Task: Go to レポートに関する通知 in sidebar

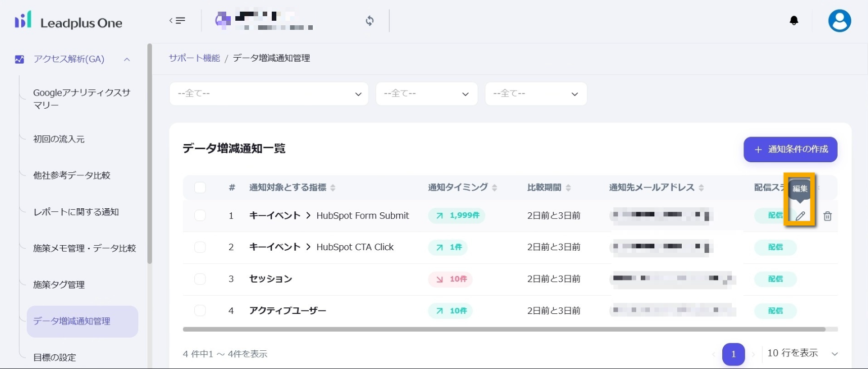Action: pos(76,212)
